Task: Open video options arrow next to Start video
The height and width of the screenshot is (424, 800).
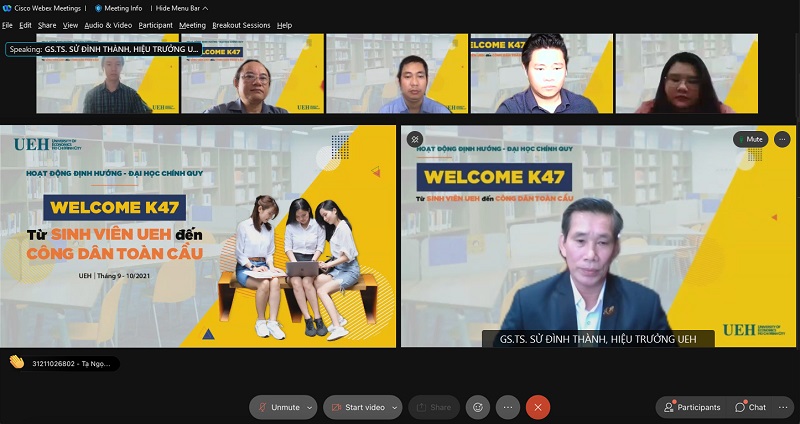Action: coord(394,407)
